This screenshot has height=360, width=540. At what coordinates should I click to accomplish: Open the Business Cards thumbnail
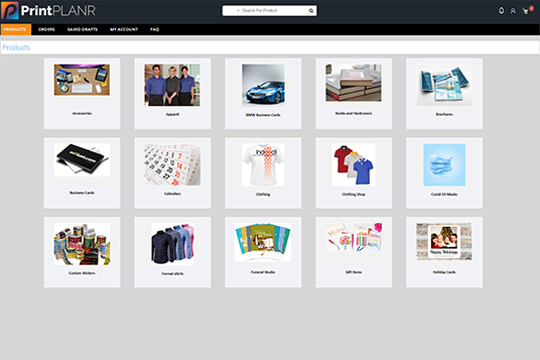tap(82, 160)
